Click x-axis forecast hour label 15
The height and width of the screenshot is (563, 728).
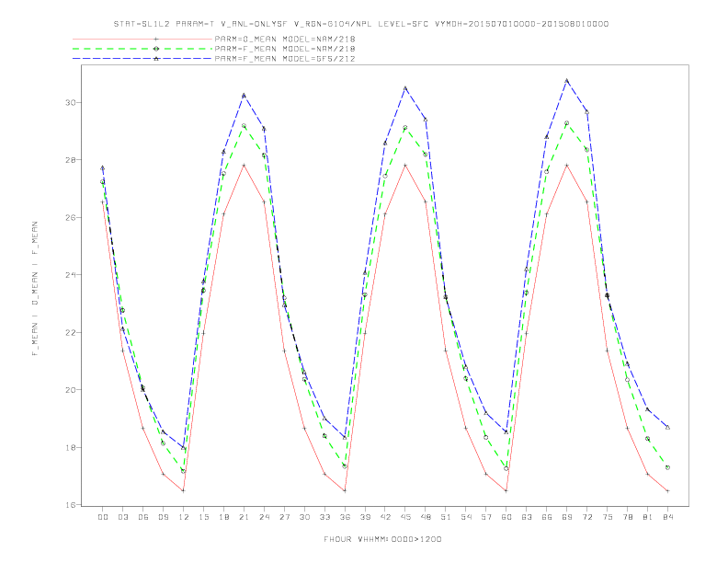(203, 517)
